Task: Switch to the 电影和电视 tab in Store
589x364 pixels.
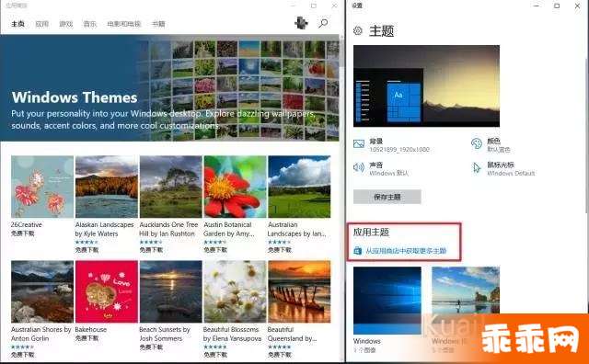Action: click(x=124, y=24)
